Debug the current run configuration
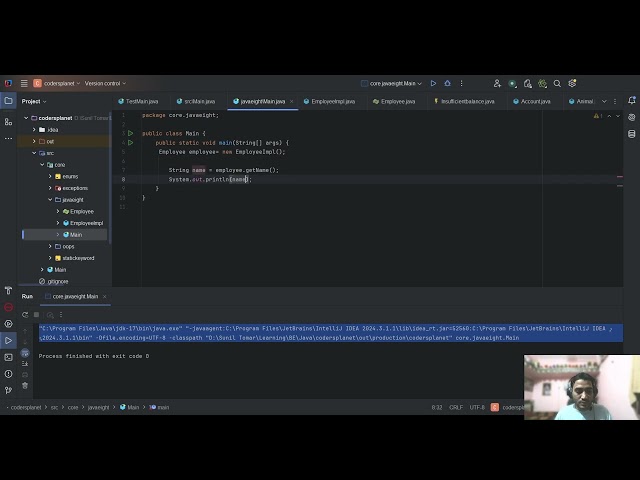Image resolution: width=640 pixels, height=480 pixels. coord(447,83)
